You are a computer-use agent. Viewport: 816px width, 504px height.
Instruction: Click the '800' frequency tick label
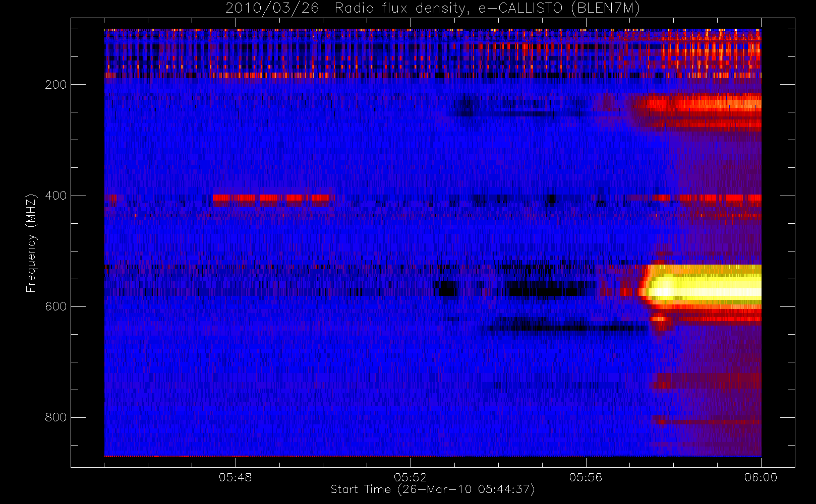(56, 417)
